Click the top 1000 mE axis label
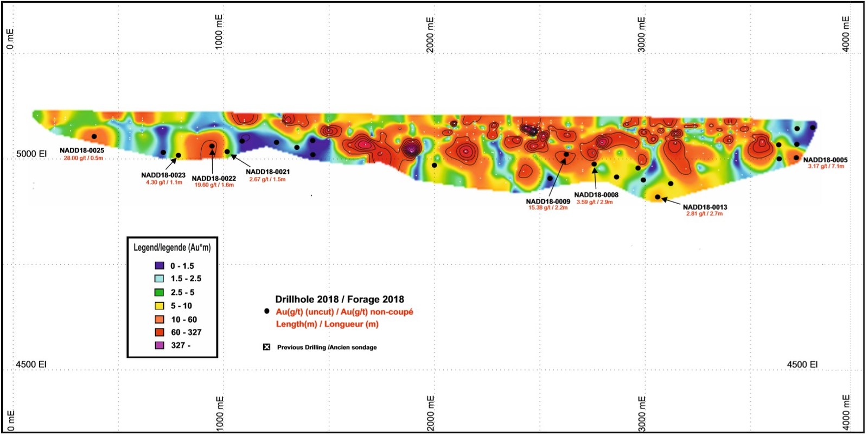Screen dimensions: 868x435 [219, 32]
